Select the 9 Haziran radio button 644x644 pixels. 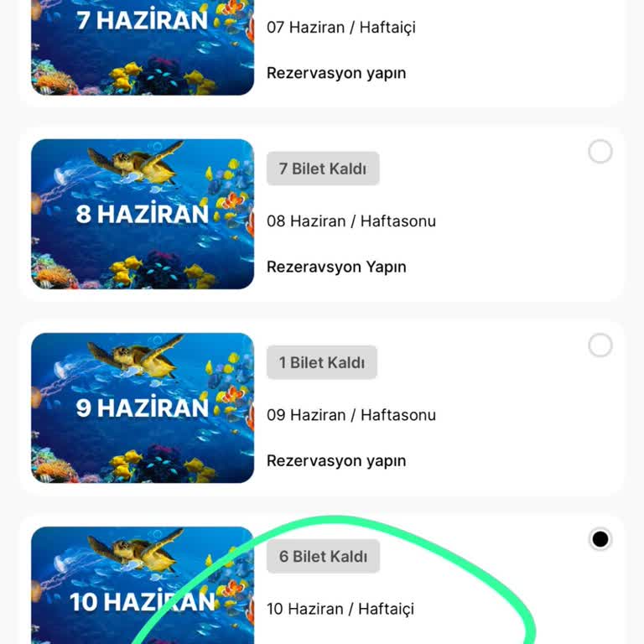coord(600,345)
